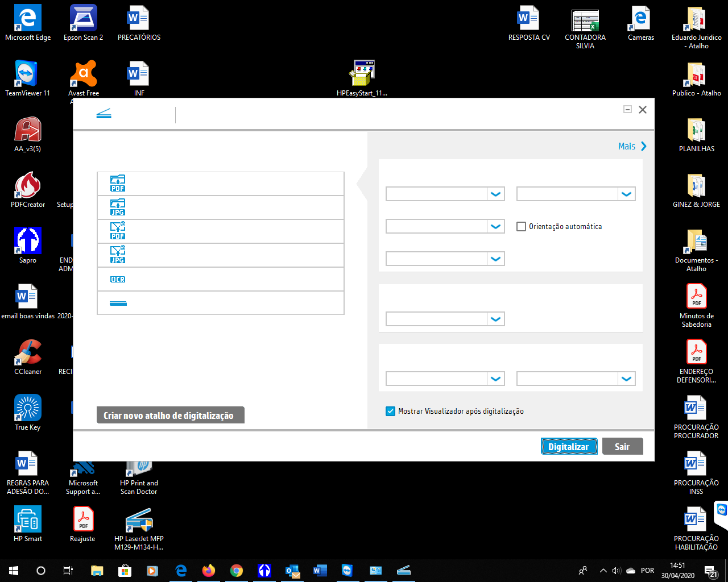Choose the Email as PDF shortcut
The height and width of the screenshot is (582, 728).
click(221, 231)
